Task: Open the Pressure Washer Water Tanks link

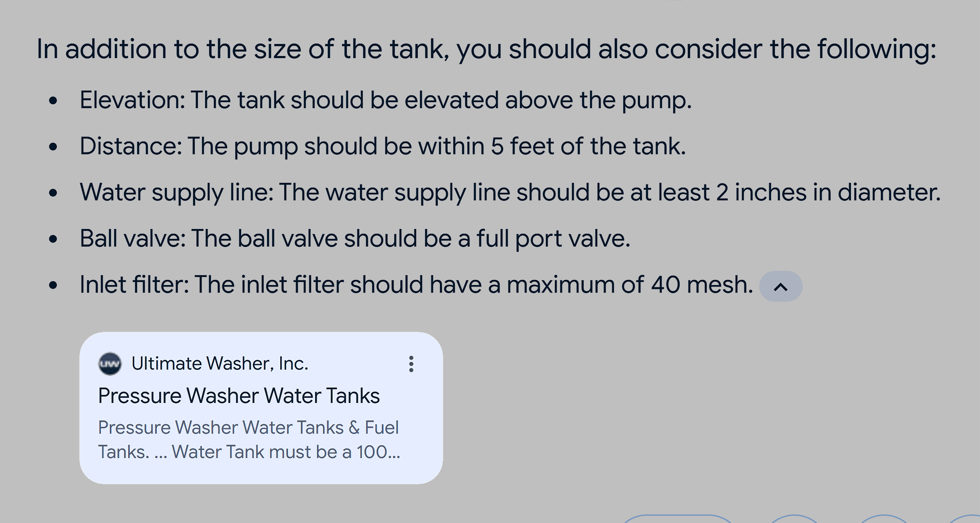Action: pos(239,395)
